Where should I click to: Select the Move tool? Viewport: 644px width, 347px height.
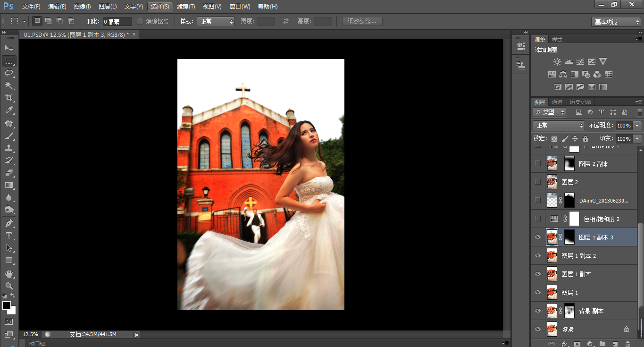(9, 48)
